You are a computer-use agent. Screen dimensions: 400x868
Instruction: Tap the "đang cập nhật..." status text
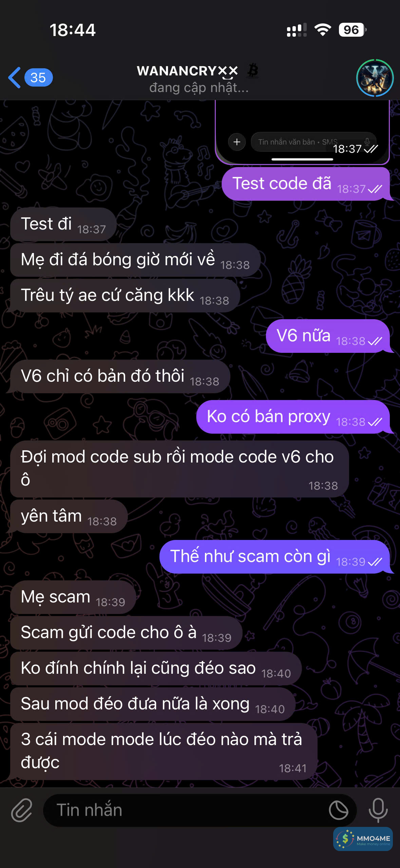click(x=199, y=88)
